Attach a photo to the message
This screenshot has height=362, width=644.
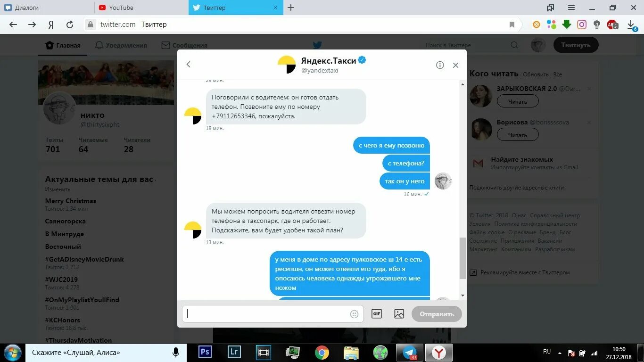(x=399, y=314)
